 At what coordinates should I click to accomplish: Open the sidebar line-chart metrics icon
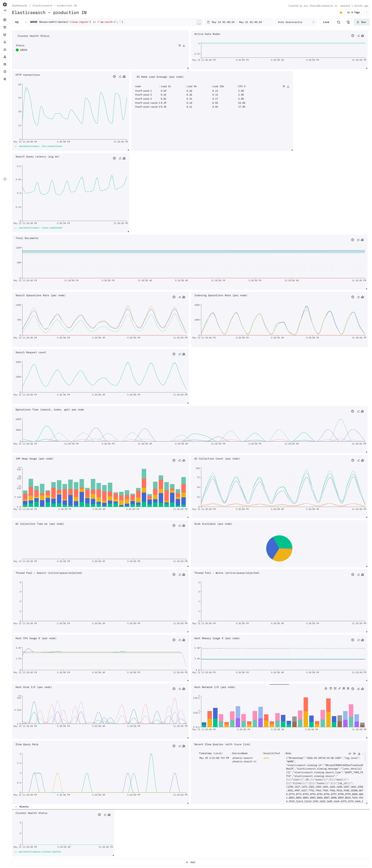5,35
